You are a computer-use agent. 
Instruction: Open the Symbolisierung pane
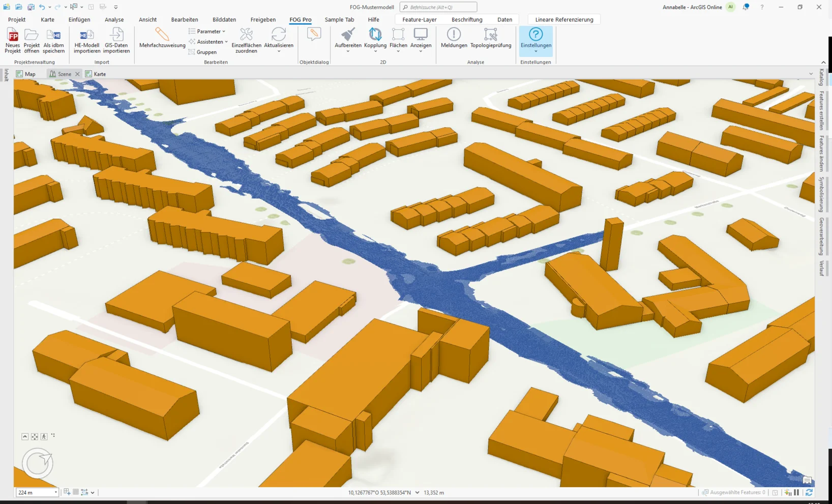click(821, 194)
